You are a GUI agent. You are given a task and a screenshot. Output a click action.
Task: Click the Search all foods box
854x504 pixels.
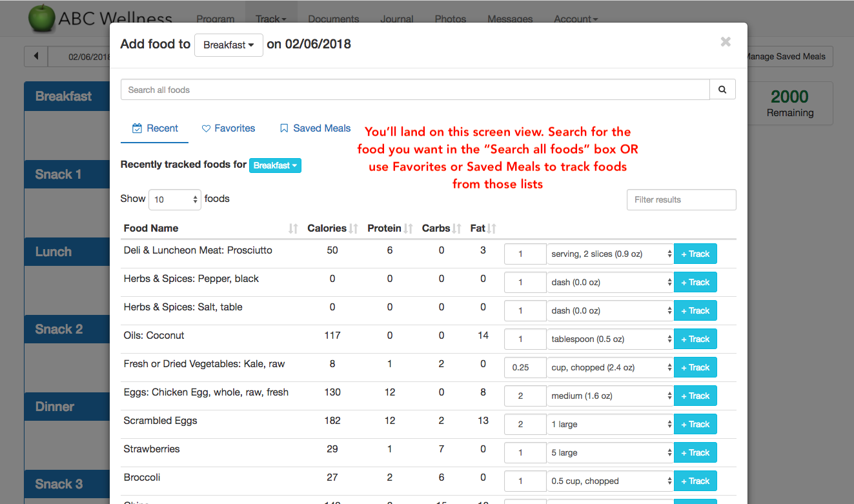415,90
